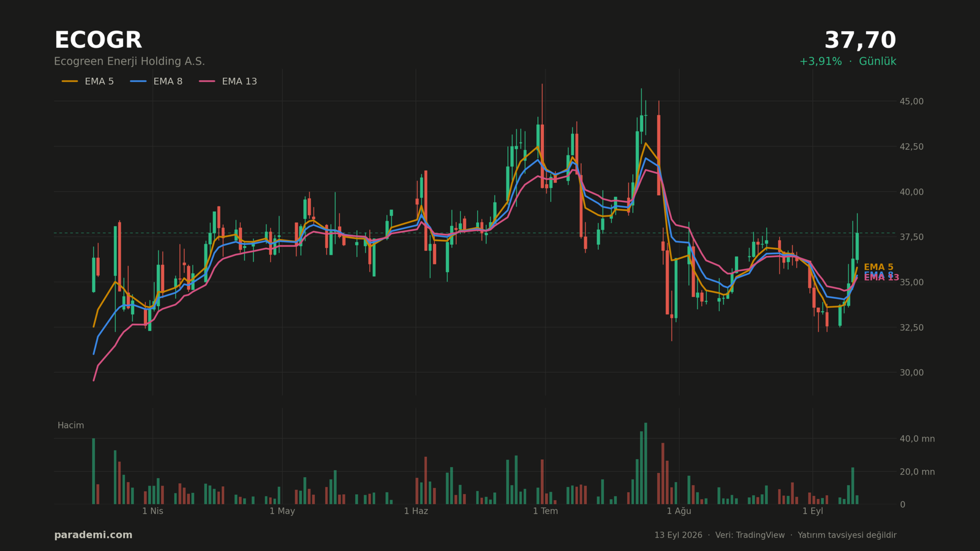Click the ECOGR ticker title
The image size is (980, 551).
click(x=98, y=40)
